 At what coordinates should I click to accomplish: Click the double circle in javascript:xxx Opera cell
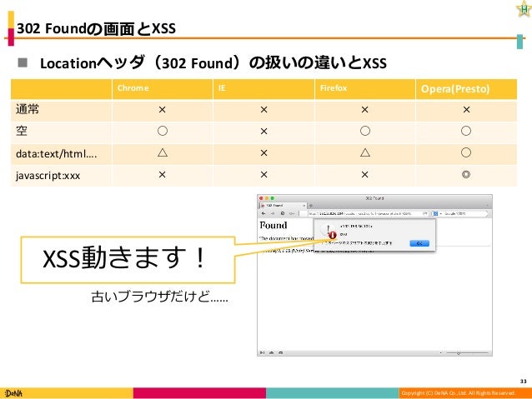(466, 175)
